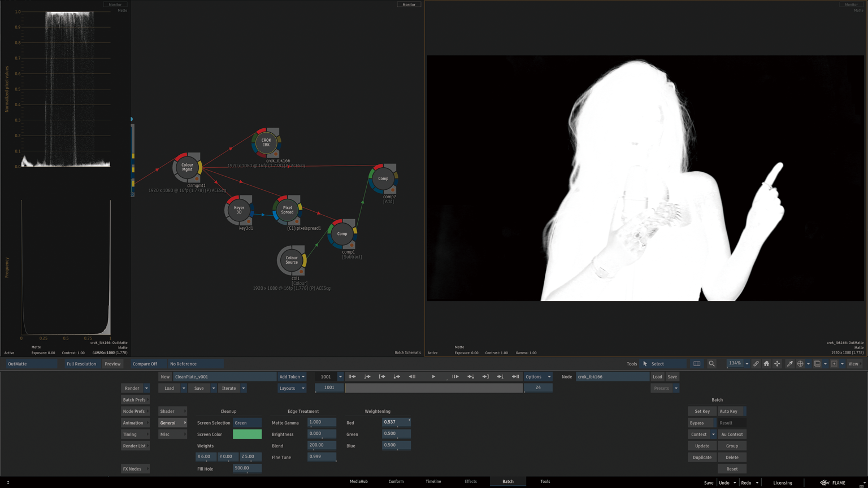Select the Pixel Spread node
868x488 pixels.
[287, 210]
